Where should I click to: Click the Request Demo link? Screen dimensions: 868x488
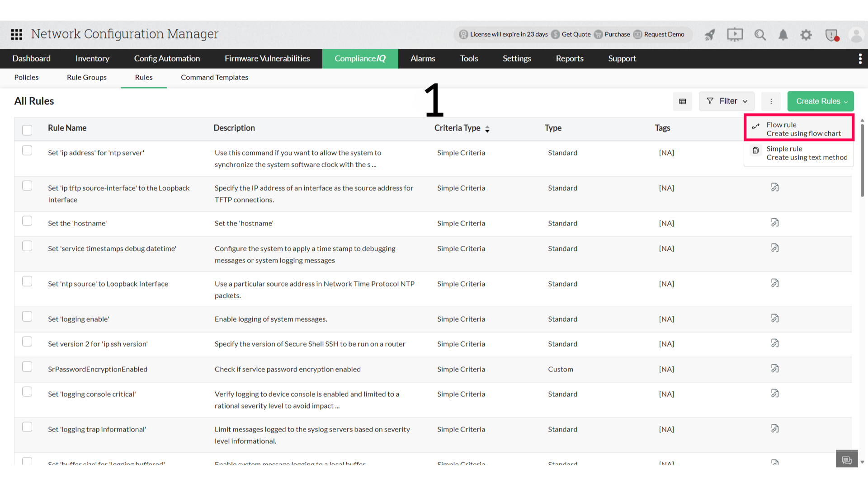[x=664, y=34]
